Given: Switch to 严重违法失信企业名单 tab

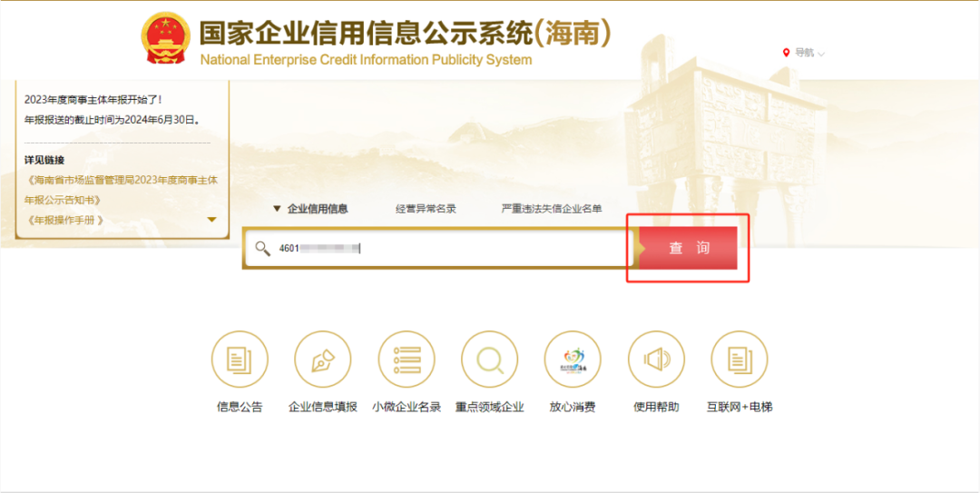Looking at the screenshot, I should point(552,209).
